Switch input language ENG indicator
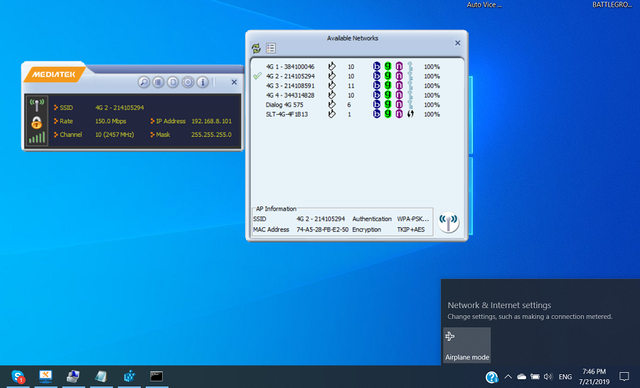Screen dimensions: 640x388 click(x=565, y=377)
